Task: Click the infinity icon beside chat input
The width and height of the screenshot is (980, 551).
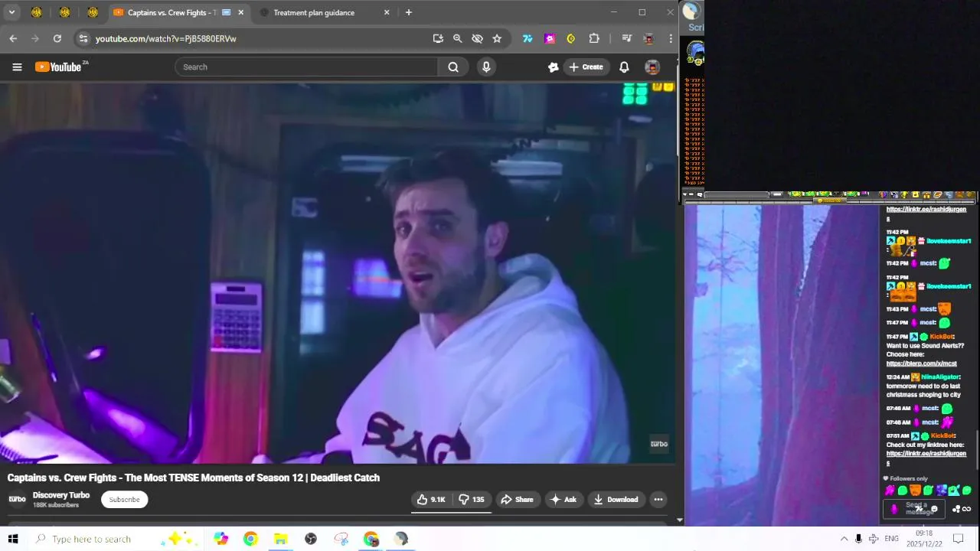Action: pos(966,509)
